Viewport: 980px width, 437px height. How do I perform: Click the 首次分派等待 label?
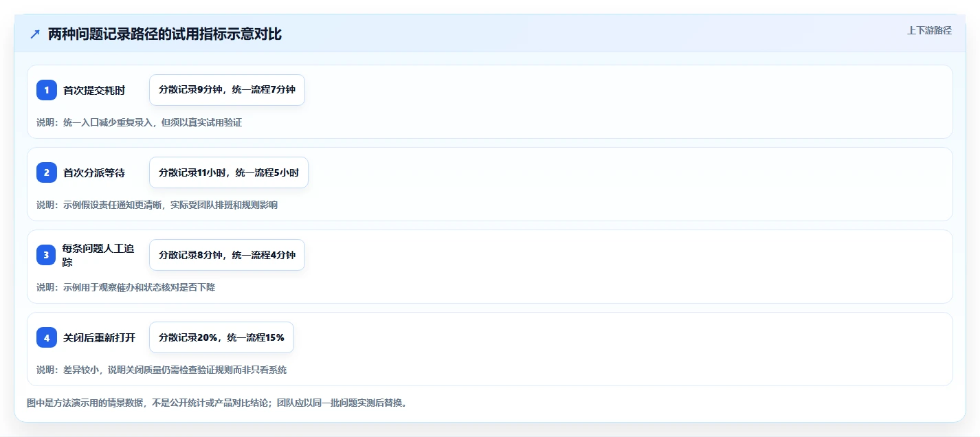tap(94, 172)
